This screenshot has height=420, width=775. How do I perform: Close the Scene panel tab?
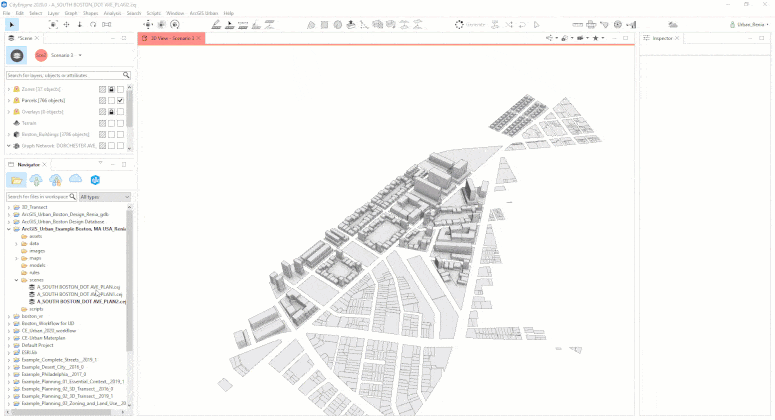[x=37, y=38]
